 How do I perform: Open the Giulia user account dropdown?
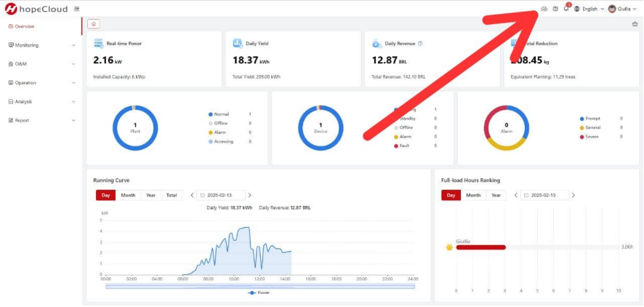[622, 9]
